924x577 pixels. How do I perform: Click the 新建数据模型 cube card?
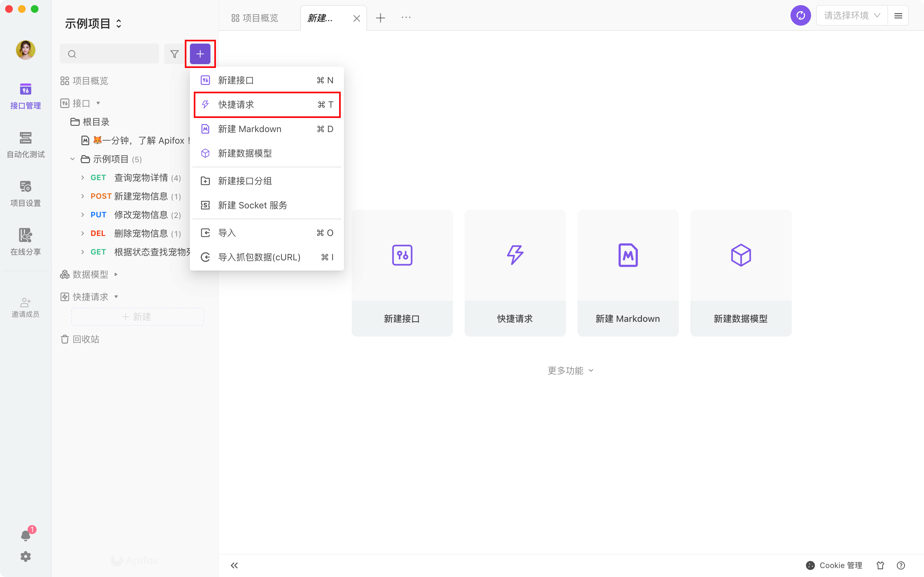[x=740, y=272]
